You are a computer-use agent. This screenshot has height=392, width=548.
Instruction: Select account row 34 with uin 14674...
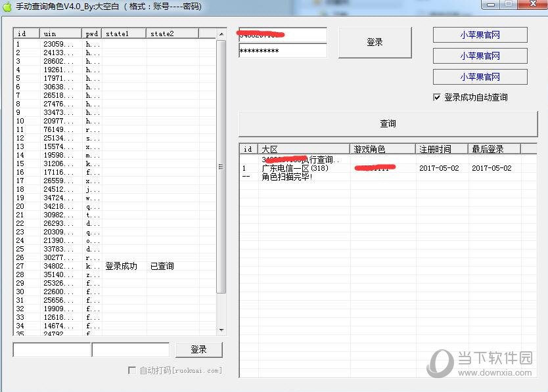click(x=114, y=326)
